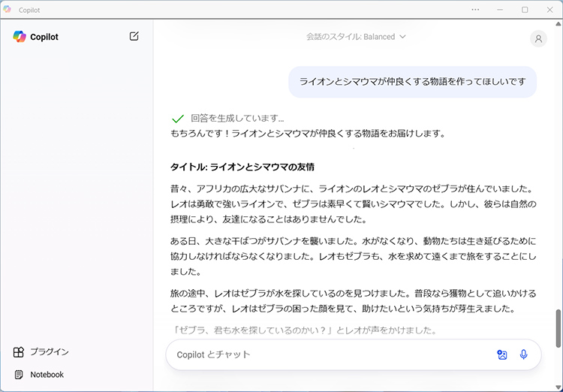Maximize the Copilot window
This screenshot has height=392, width=563.
click(x=525, y=10)
